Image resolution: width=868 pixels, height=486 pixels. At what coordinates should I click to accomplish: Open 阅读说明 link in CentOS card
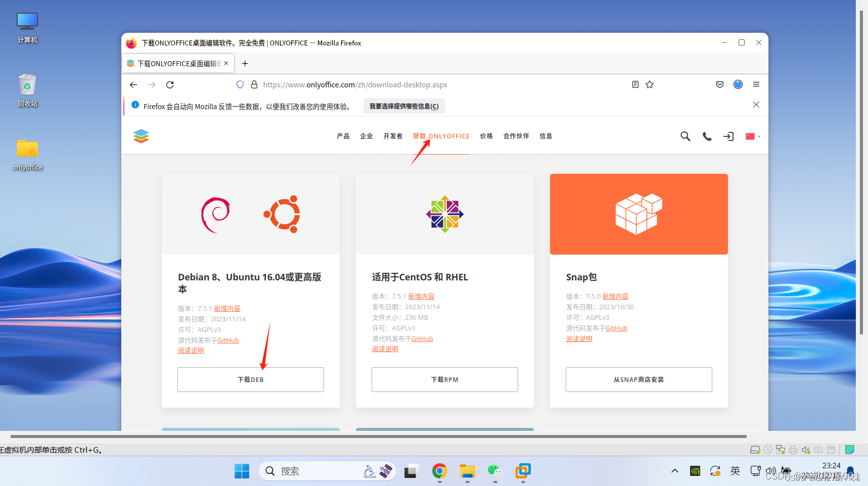[x=385, y=349]
